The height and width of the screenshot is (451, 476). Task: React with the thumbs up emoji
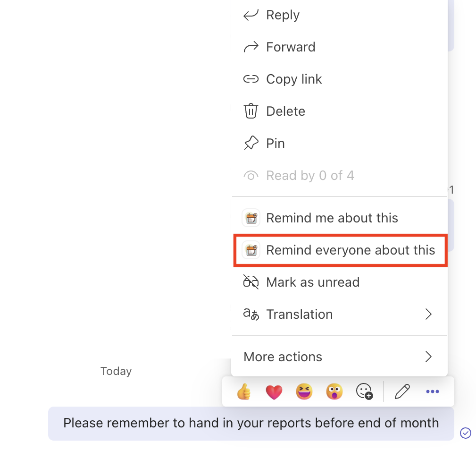tap(244, 391)
